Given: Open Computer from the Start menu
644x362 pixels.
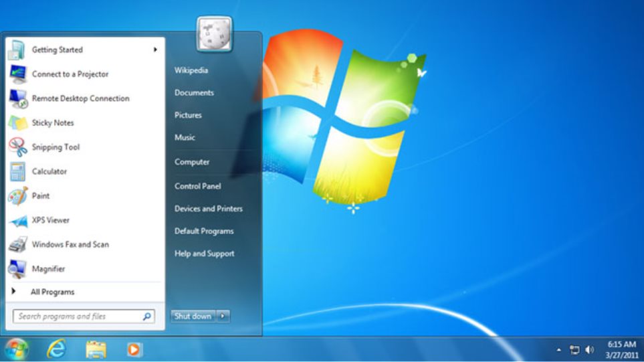Looking at the screenshot, I should point(192,162).
